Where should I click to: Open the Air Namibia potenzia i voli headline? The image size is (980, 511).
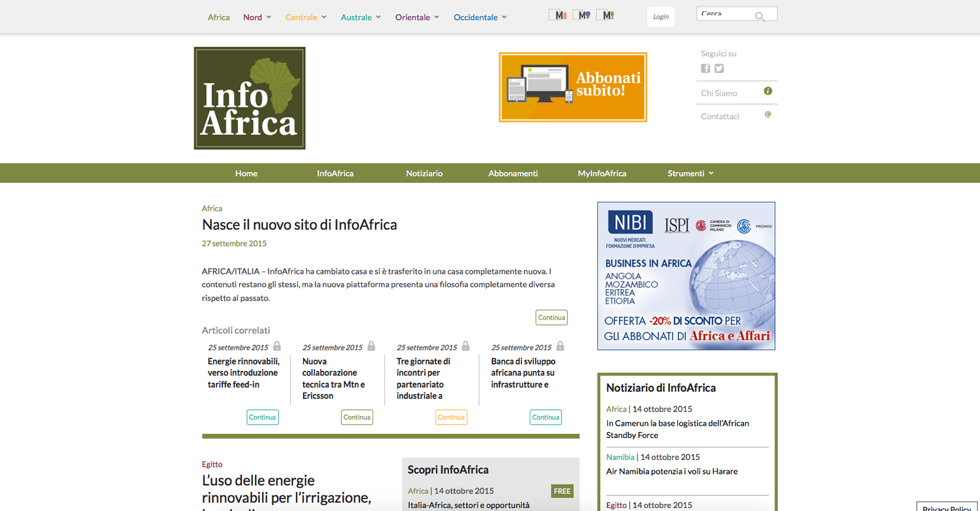coord(672,472)
